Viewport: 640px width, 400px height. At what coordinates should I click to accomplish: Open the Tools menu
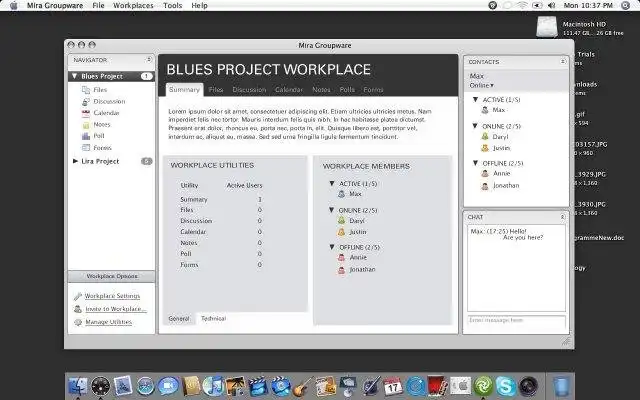pyautogui.click(x=173, y=5)
